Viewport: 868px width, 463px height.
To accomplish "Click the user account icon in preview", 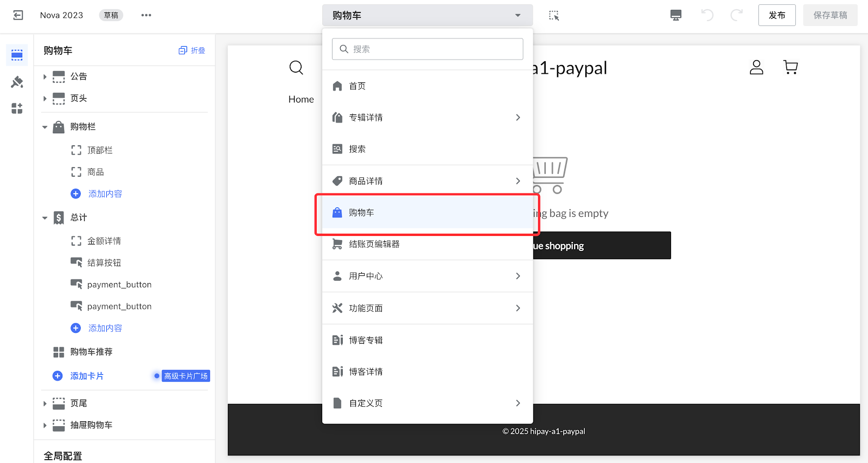I will pyautogui.click(x=756, y=67).
